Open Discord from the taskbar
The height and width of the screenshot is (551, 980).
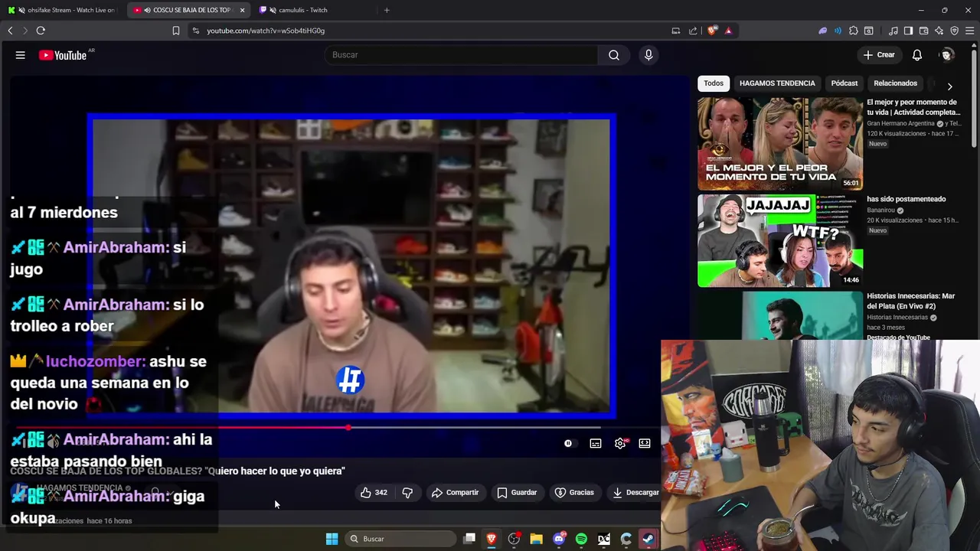point(559,539)
